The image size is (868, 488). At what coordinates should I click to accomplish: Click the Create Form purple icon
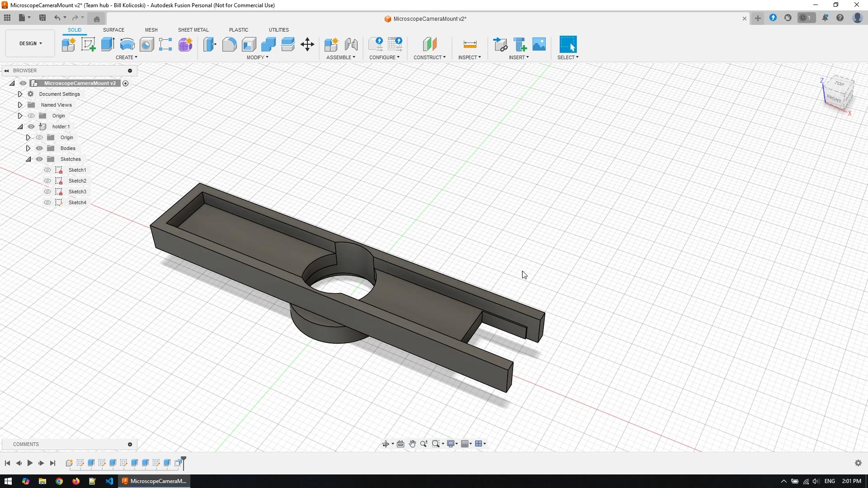coord(185,44)
